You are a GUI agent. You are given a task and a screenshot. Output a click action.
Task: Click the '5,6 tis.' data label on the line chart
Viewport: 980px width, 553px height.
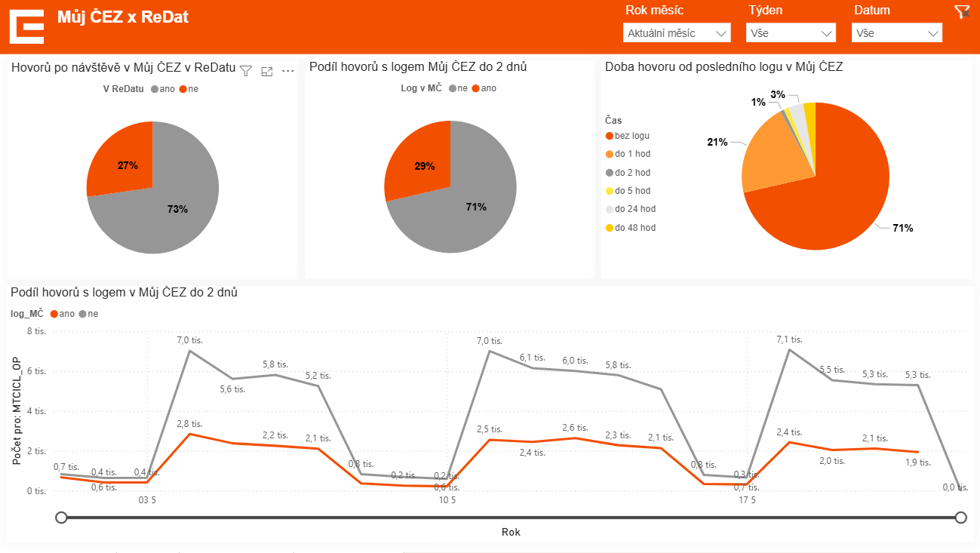point(232,389)
